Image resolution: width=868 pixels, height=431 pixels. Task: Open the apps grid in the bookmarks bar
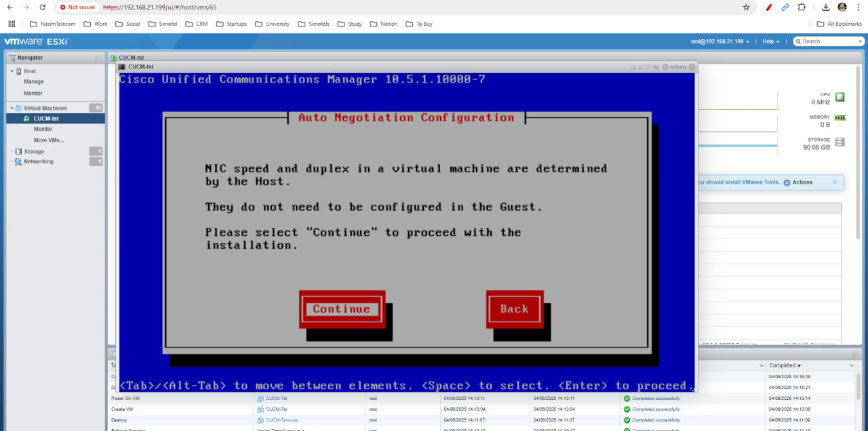pyautogui.click(x=12, y=24)
